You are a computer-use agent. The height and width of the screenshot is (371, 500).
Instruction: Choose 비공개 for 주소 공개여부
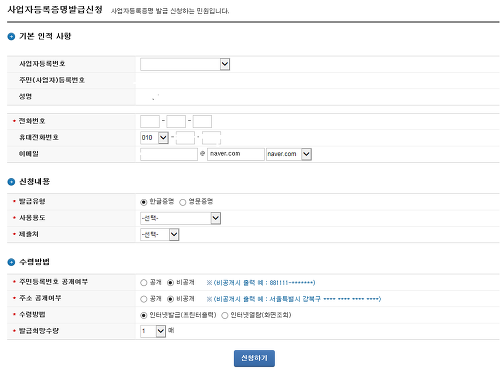pyautogui.click(x=170, y=299)
